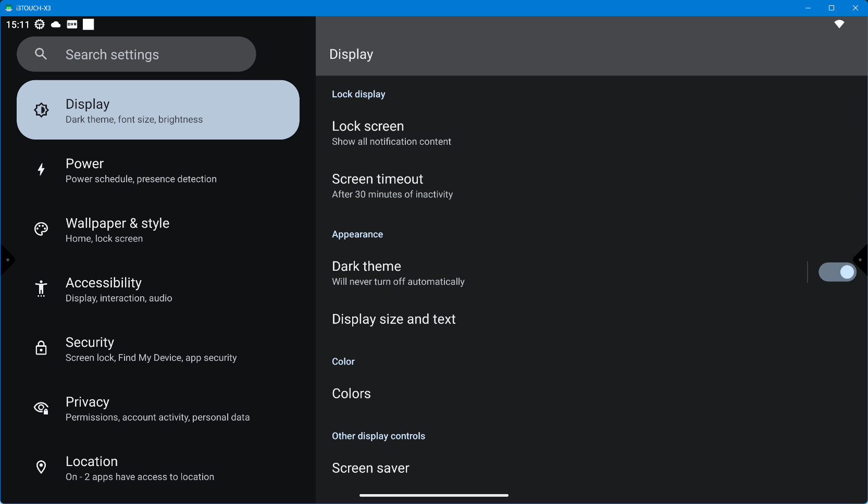
Task: Click the Wallpaper palette icon
Action: (41, 229)
